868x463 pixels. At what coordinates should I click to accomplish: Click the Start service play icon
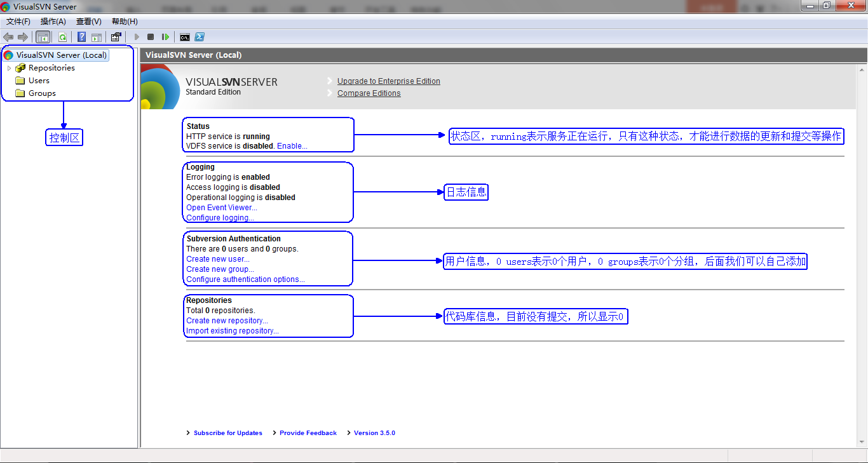pyautogui.click(x=137, y=37)
